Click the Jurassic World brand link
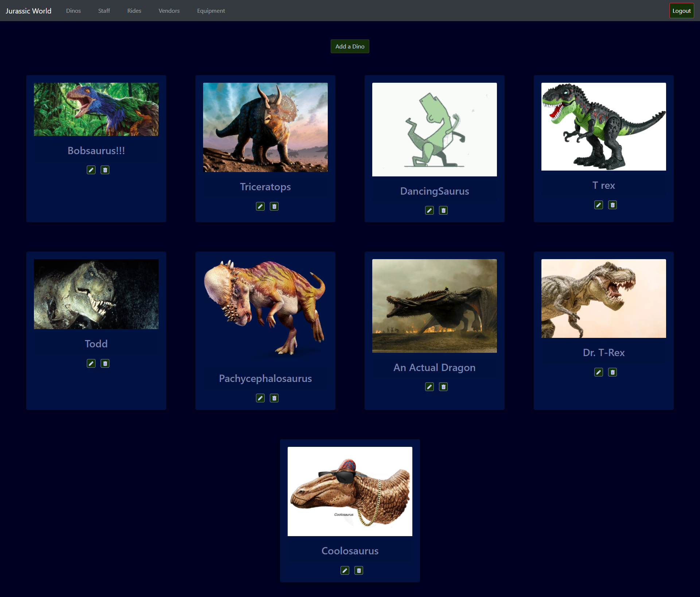The width and height of the screenshot is (700, 597). coord(28,11)
